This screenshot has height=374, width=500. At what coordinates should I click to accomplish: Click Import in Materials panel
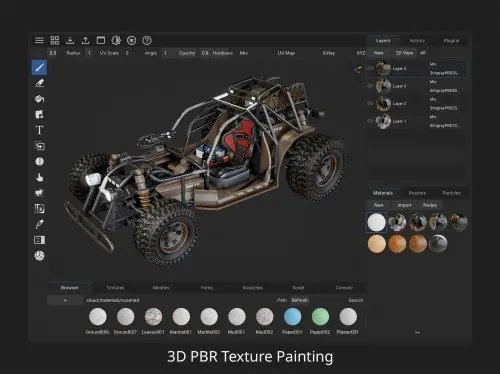coord(404,205)
